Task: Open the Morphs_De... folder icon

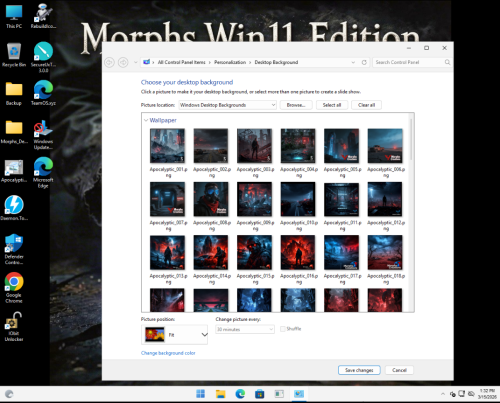Action: pos(14,132)
